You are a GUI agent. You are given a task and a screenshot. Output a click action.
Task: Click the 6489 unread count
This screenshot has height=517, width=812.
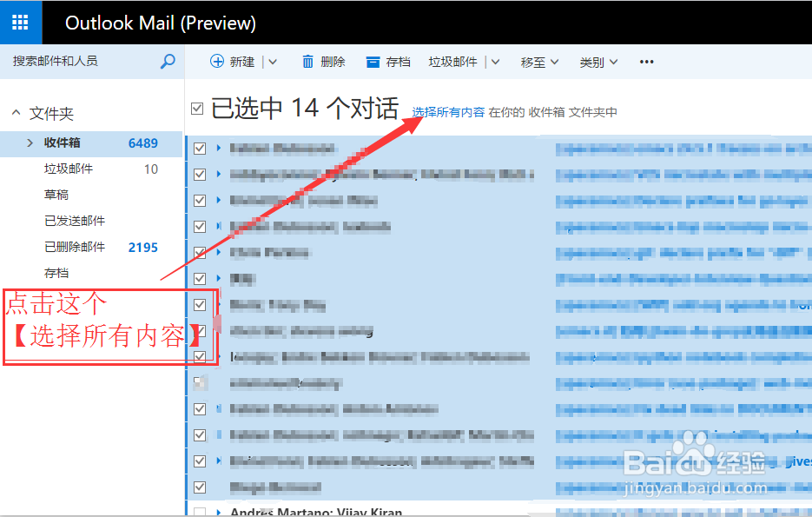[x=143, y=143]
